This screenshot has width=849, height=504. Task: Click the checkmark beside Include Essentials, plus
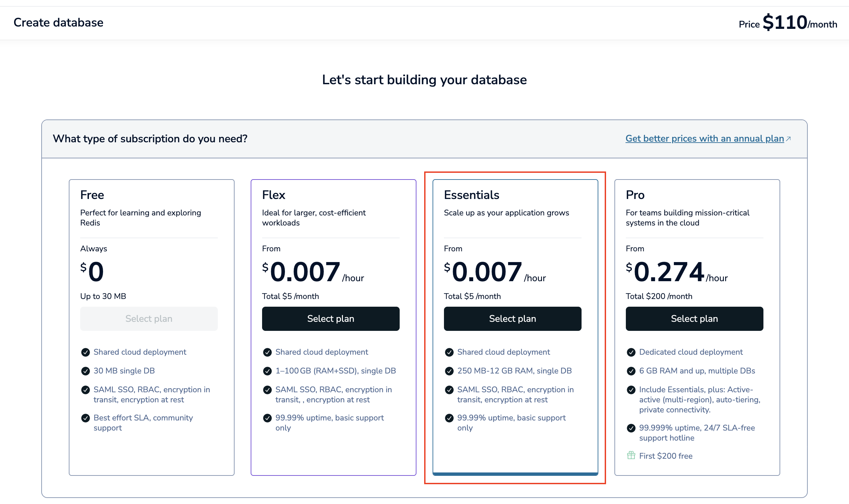631,390
